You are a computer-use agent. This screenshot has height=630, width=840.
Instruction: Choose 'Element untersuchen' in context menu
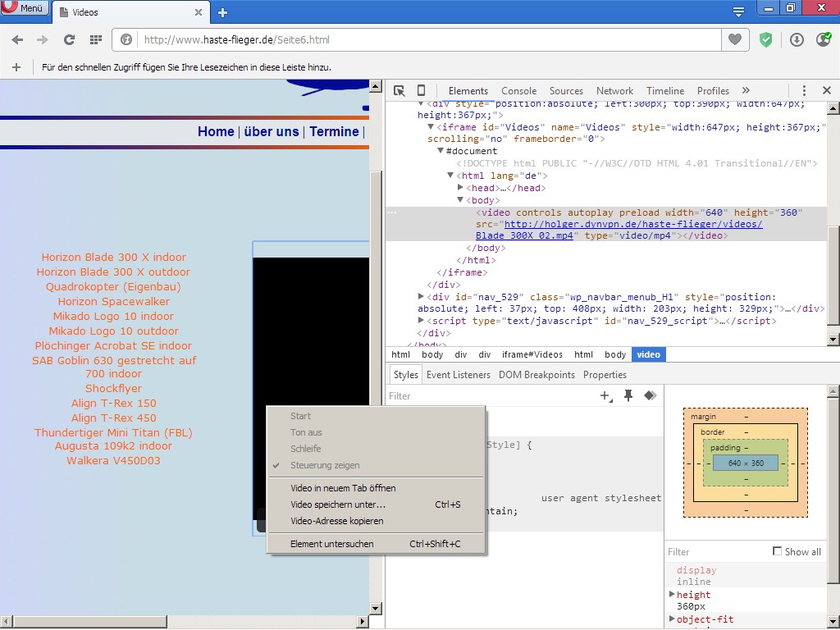coord(377,544)
